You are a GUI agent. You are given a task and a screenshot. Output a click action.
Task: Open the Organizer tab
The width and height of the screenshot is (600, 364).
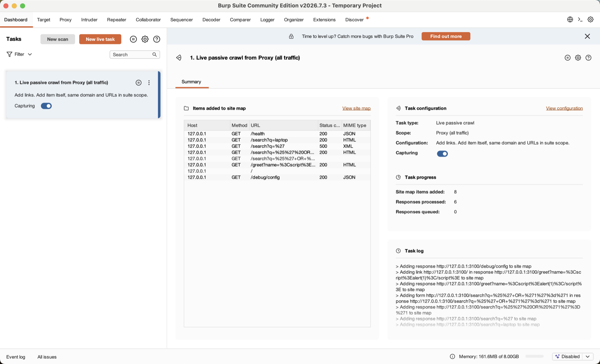pyautogui.click(x=294, y=19)
